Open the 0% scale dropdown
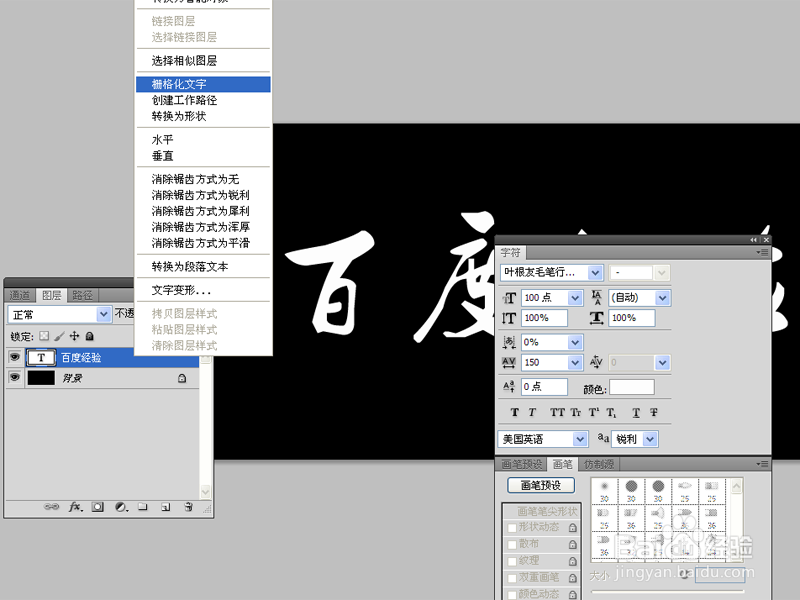 pos(575,342)
